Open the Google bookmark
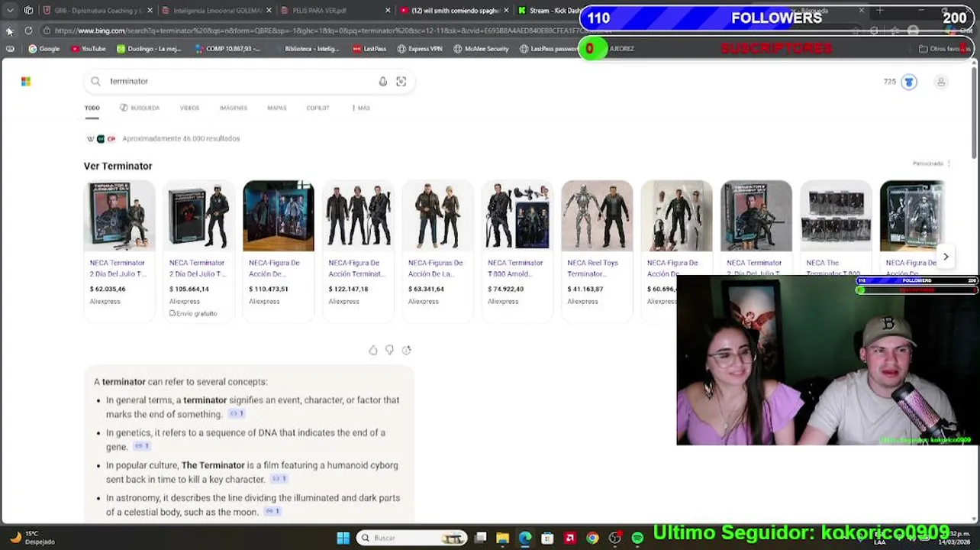Image resolution: width=980 pixels, height=550 pixels. [44, 49]
